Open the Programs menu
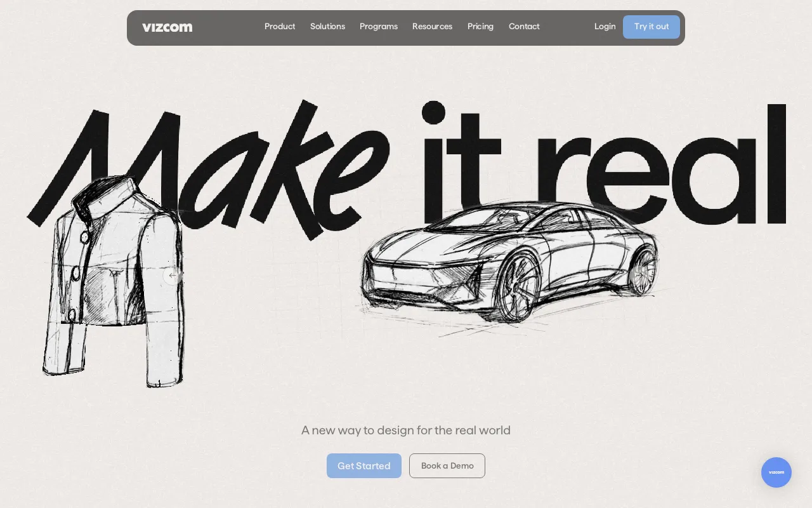Image resolution: width=812 pixels, height=508 pixels. click(x=379, y=27)
